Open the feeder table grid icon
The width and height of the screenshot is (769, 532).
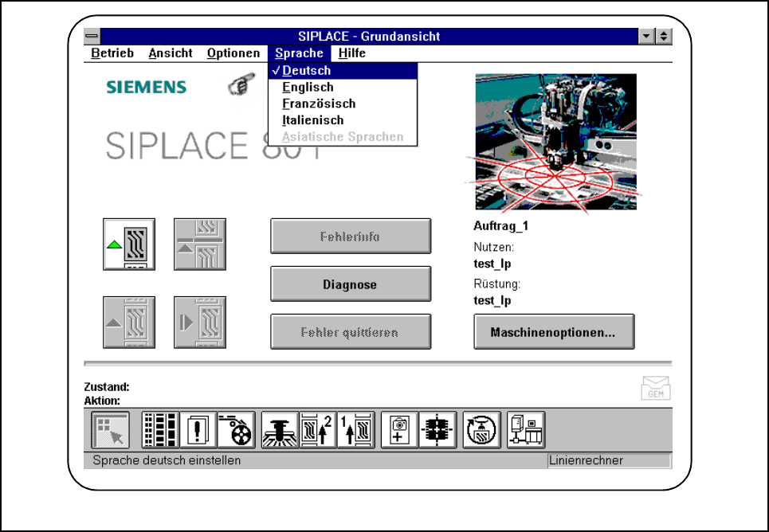tap(160, 430)
